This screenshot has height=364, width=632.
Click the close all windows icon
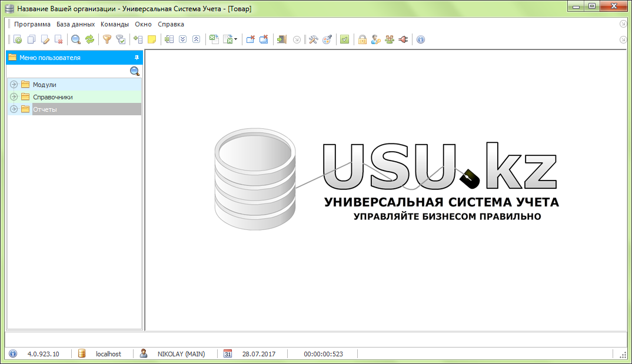[264, 39]
